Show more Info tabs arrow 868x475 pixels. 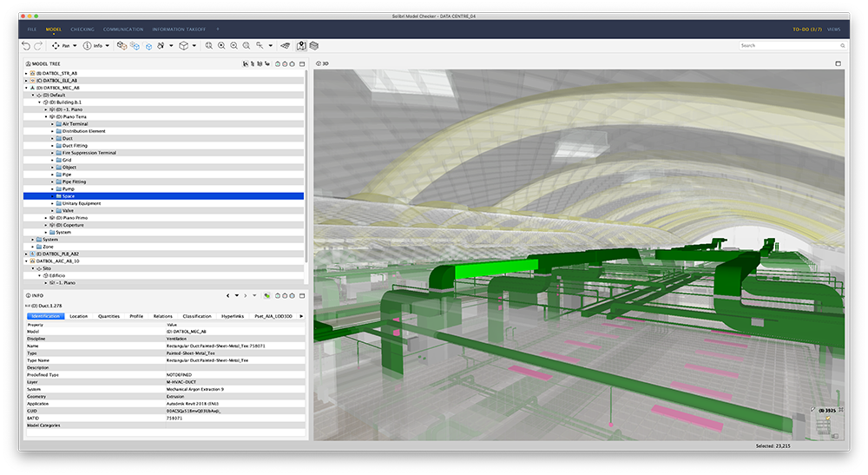(x=301, y=316)
